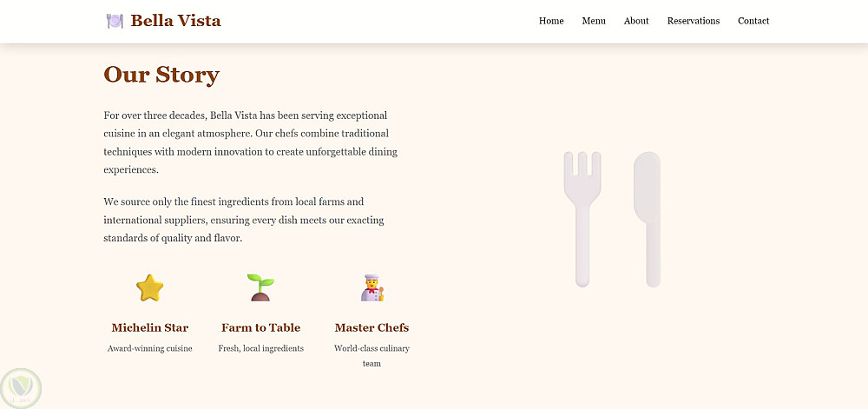
Task: Click the large knife illustration
Action: [x=648, y=219]
